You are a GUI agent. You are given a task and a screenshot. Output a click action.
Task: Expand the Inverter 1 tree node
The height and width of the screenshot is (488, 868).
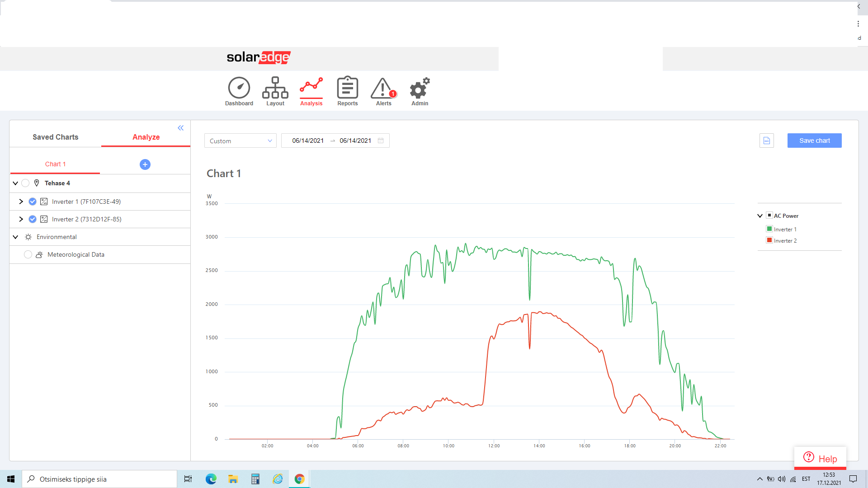[21, 202]
